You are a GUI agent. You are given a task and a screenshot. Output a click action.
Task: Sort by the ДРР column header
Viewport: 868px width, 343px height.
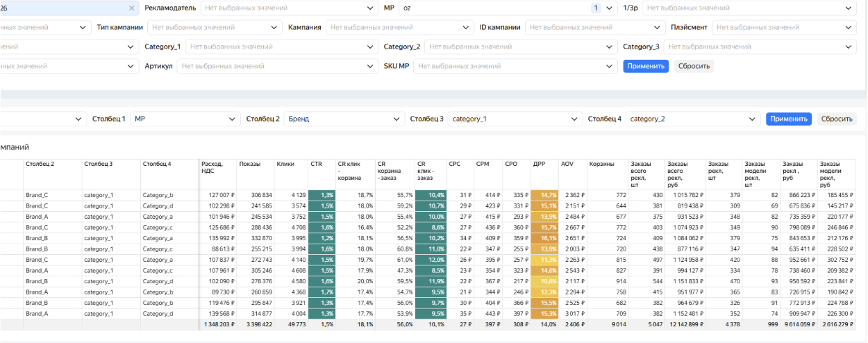539,164
